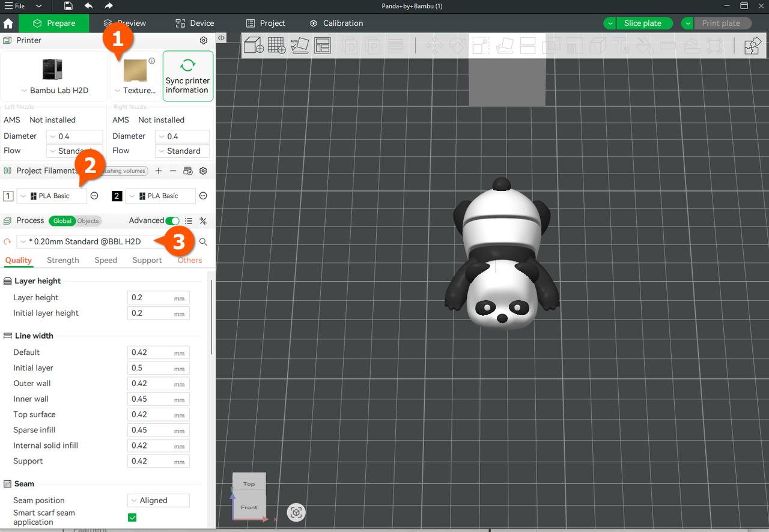Run Auto orient tool in toolbar
The image size is (769, 532).
point(300,45)
